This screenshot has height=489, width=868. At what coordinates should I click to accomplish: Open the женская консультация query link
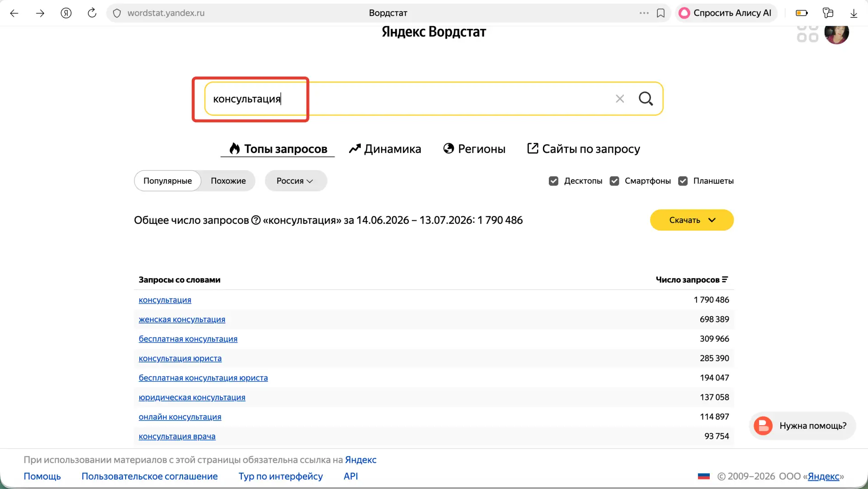pyautogui.click(x=182, y=319)
